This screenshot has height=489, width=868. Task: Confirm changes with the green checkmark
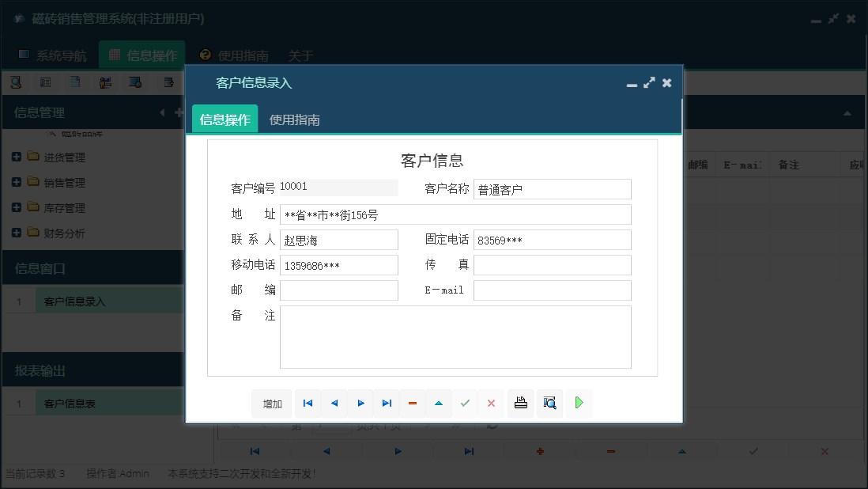(465, 404)
